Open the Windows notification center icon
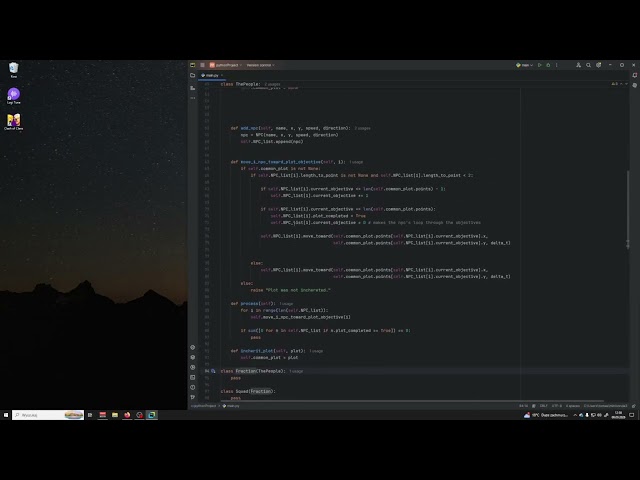The image size is (640, 480). (632, 415)
